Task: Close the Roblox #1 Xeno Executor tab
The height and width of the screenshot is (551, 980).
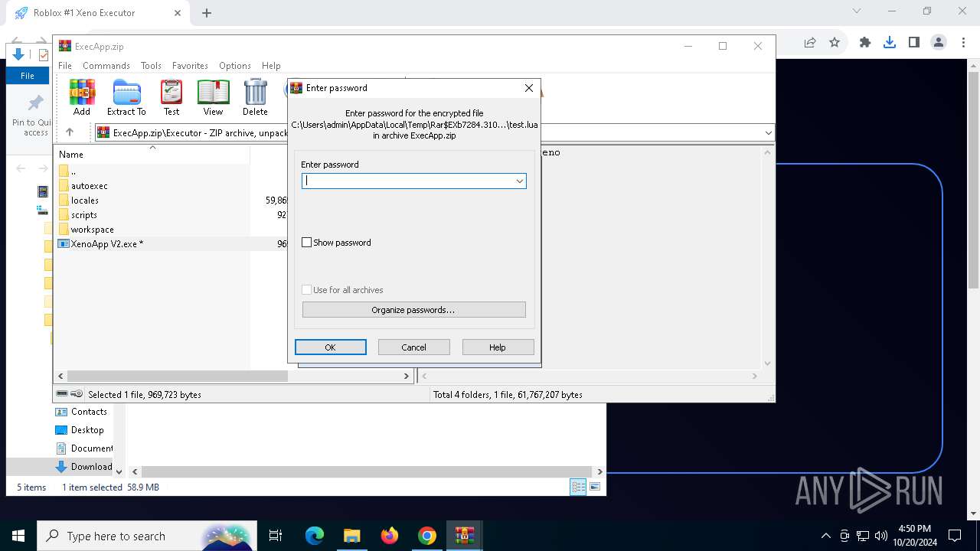Action: 178,13
